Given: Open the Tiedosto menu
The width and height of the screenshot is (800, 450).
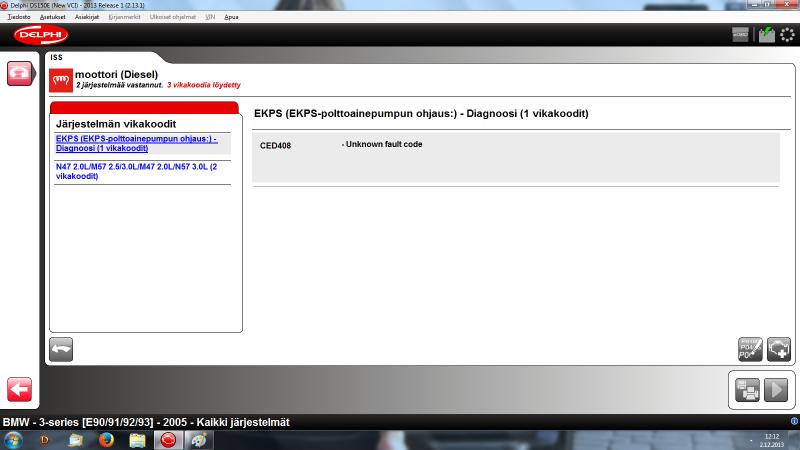Looking at the screenshot, I should [18, 17].
